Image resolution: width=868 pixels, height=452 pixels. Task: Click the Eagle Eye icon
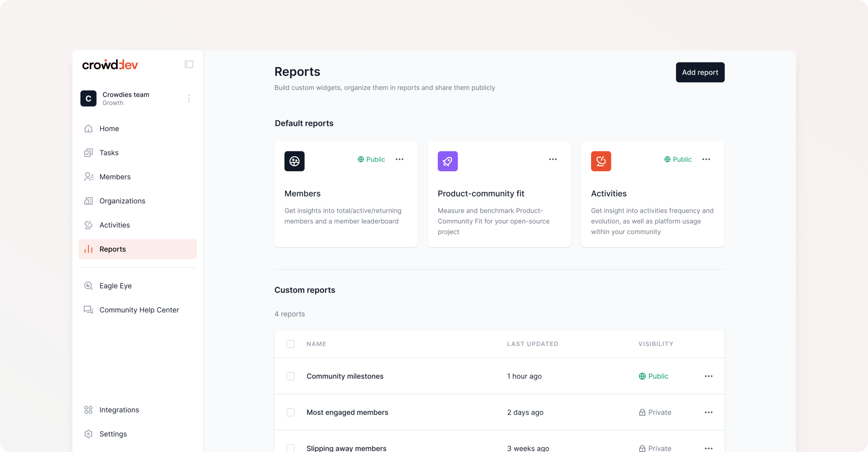pyautogui.click(x=88, y=286)
